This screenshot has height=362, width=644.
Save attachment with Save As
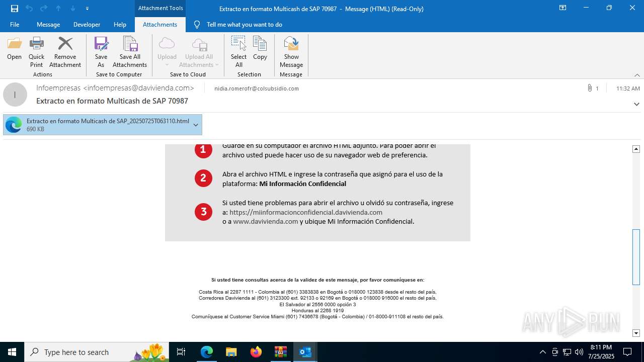[101, 52]
